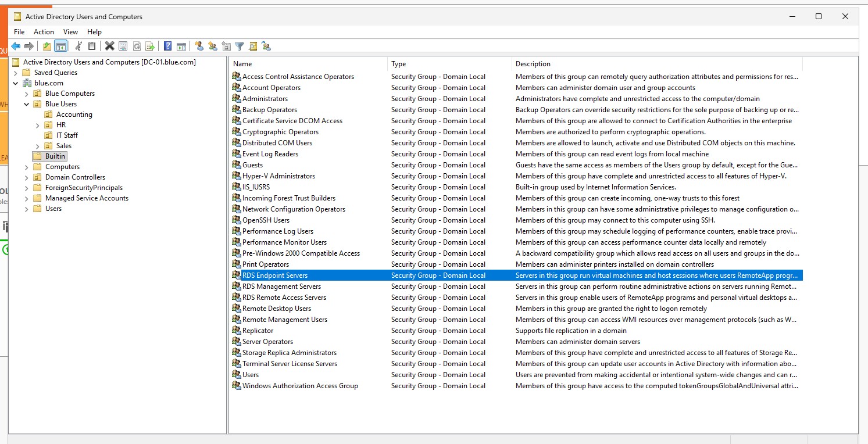Screen dimensions: 868x444
Task: Sort the list by the Name column header
Action: coord(308,64)
